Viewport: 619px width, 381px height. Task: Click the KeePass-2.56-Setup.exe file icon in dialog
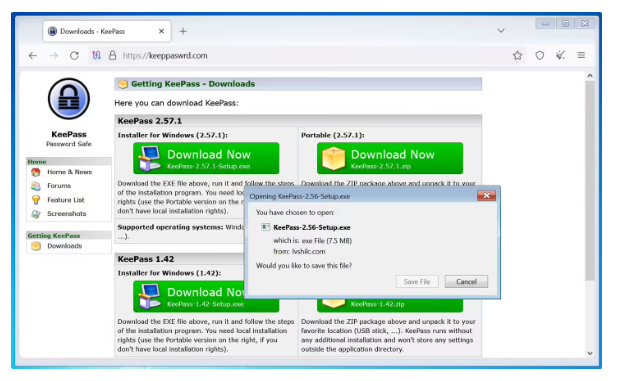click(266, 227)
